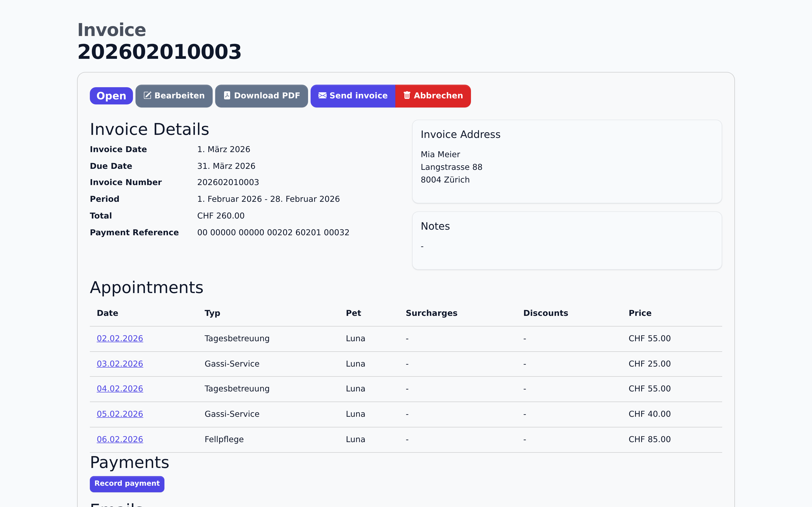Open the 02.02.2026 appointment link
The width and height of the screenshot is (812, 507).
(x=120, y=339)
